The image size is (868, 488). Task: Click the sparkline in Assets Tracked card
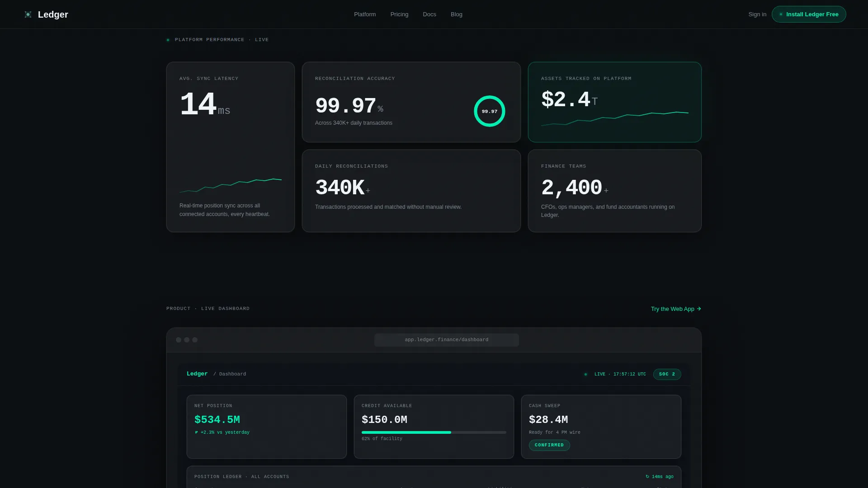click(615, 119)
